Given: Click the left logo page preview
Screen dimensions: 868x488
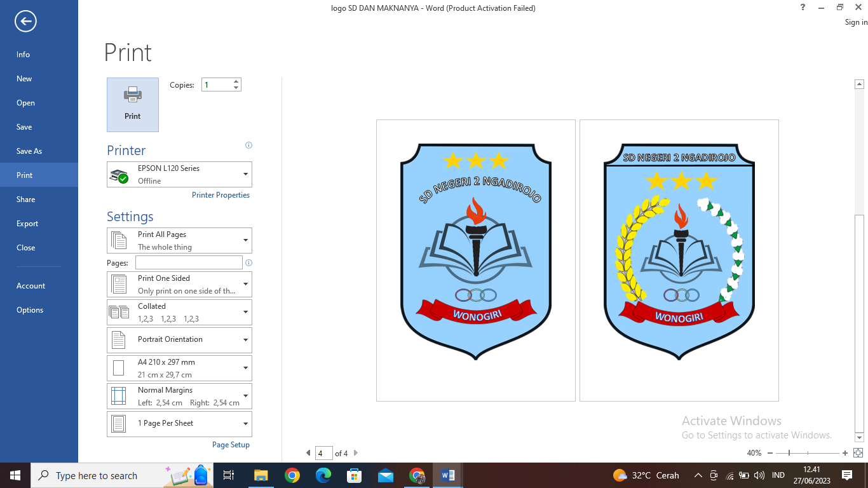Looking at the screenshot, I should [x=476, y=261].
